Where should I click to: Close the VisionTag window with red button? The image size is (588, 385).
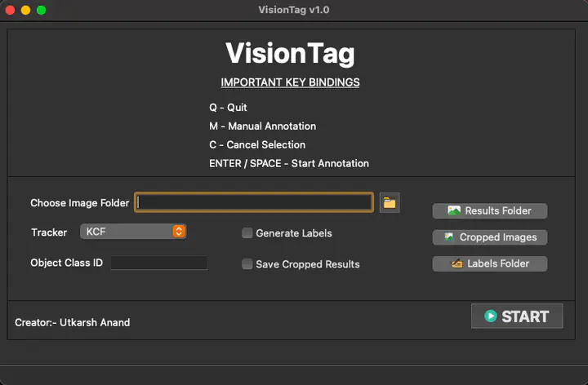tap(11, 10)
